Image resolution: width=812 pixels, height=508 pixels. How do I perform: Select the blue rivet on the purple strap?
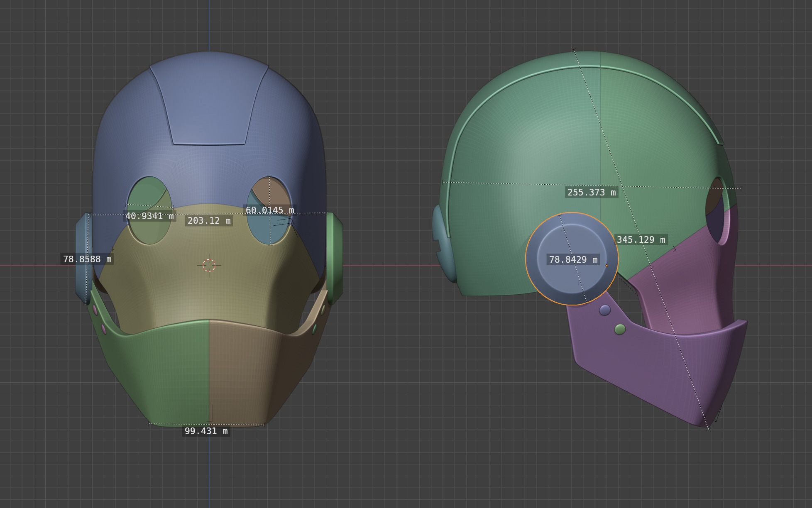click(x=605, y=310)
